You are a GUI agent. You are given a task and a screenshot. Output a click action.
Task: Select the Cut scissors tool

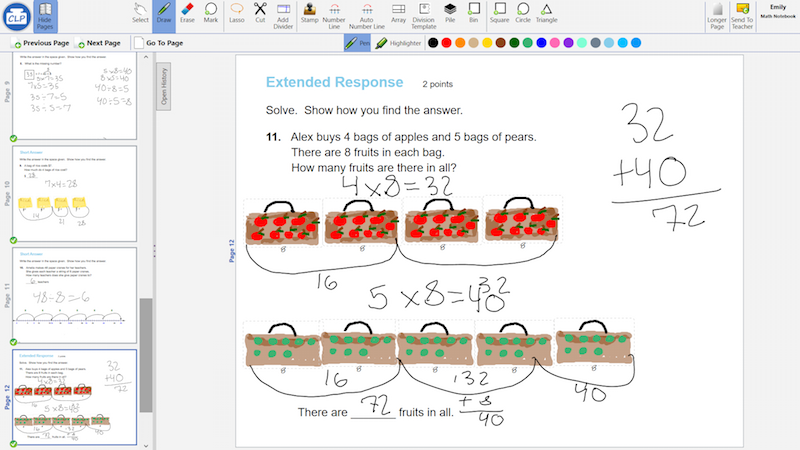pyautogui.click(x=260, y=13)
